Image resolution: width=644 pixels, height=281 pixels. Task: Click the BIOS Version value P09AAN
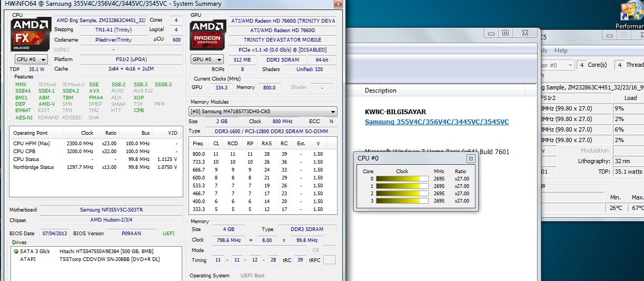[x=131, y=233]
